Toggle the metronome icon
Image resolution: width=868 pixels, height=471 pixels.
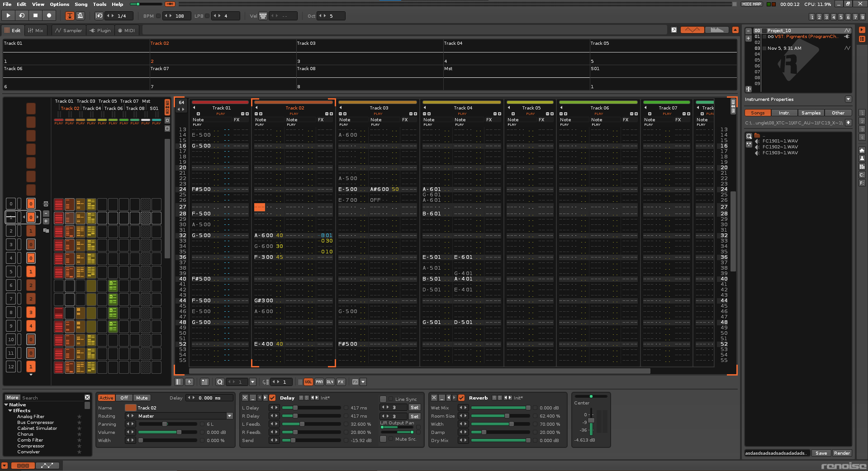[x=80, y=16]
